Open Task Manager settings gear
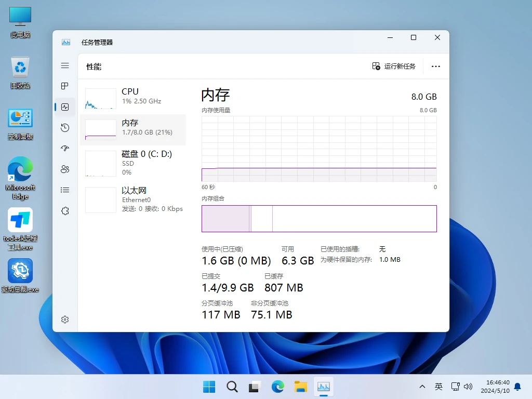Image resolution: width=532 pixels, height=399 pixels. tap(65, 320)
